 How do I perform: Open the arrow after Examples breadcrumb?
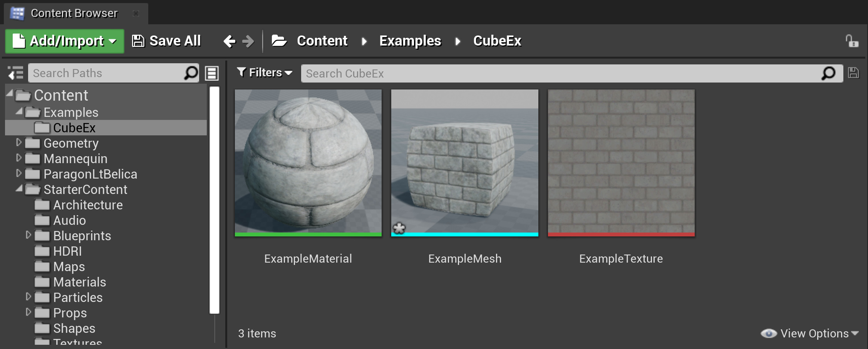[x=457, y=41]
